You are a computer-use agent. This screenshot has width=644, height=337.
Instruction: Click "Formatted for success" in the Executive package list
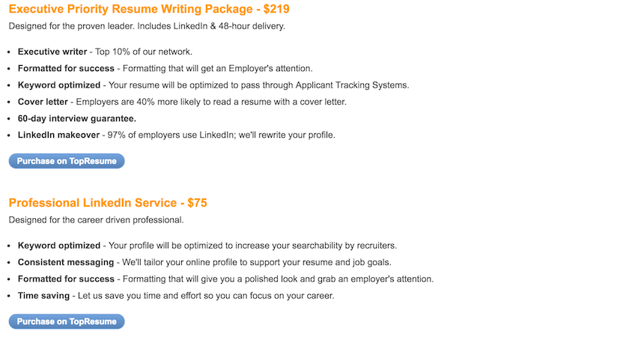[67, 68]
